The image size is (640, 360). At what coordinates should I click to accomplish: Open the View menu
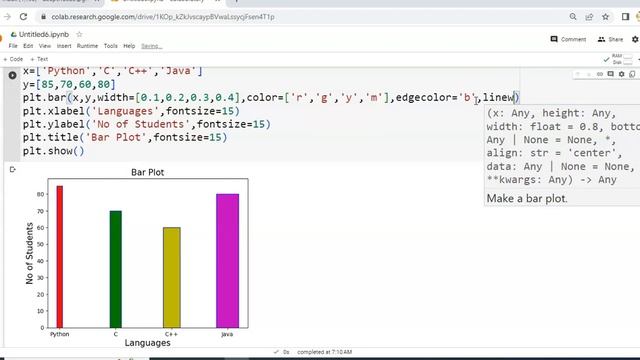pos(45,46)
